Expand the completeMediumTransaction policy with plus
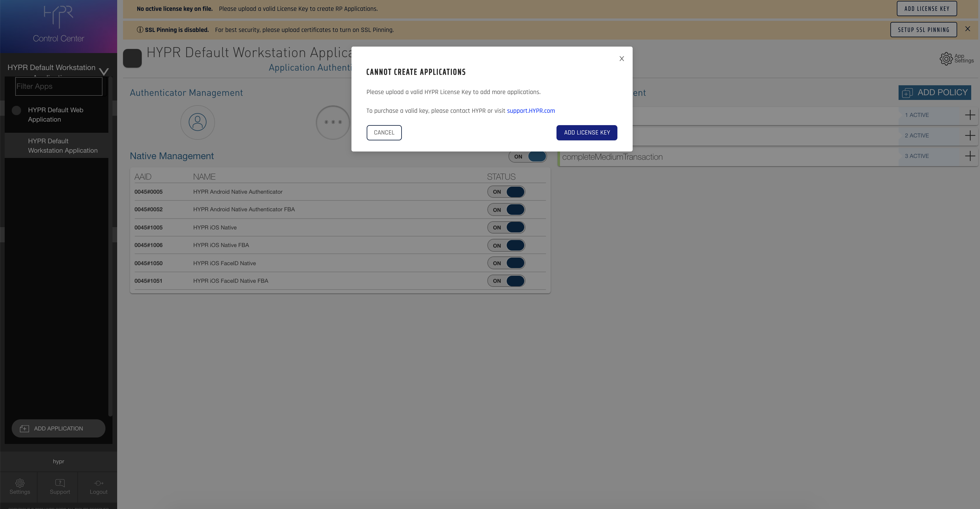Viewport: 980px width, 509px height. [x=970, y=156]
